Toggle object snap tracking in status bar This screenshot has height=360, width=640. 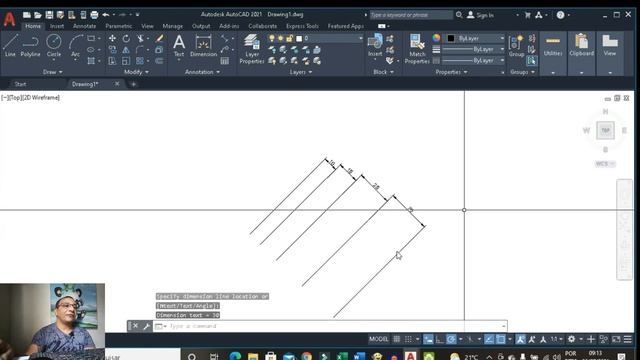(489, 339)
